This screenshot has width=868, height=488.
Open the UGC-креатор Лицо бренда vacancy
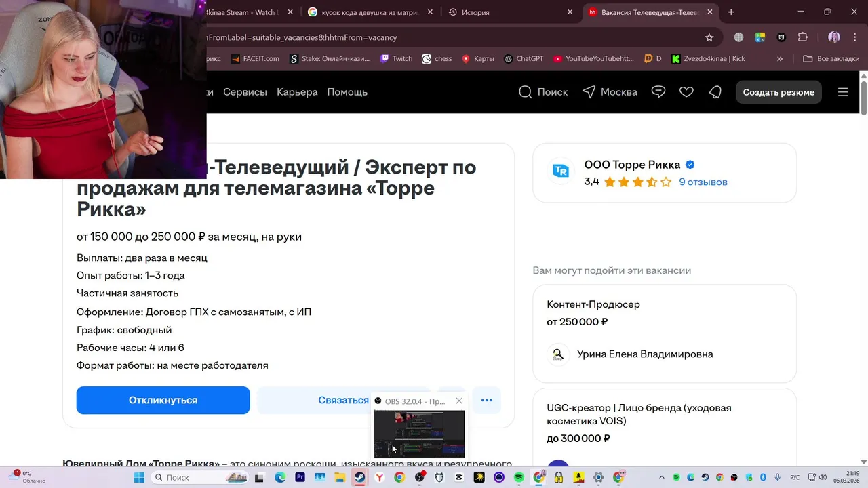639,414
